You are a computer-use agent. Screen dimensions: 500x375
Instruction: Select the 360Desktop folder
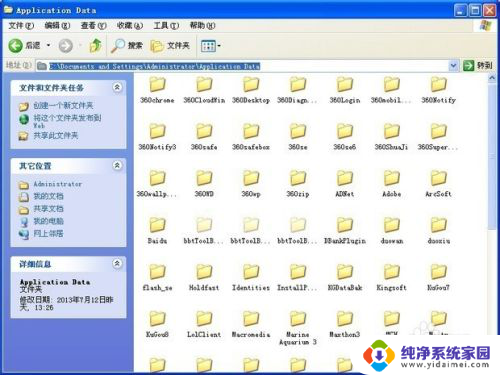pos(251,90)
